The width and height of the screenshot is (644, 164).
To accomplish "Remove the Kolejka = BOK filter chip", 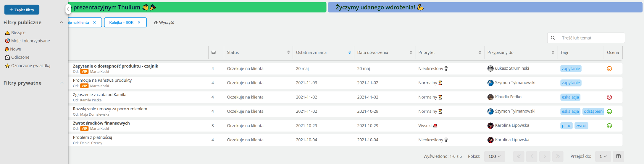I will tap(139, 22).
